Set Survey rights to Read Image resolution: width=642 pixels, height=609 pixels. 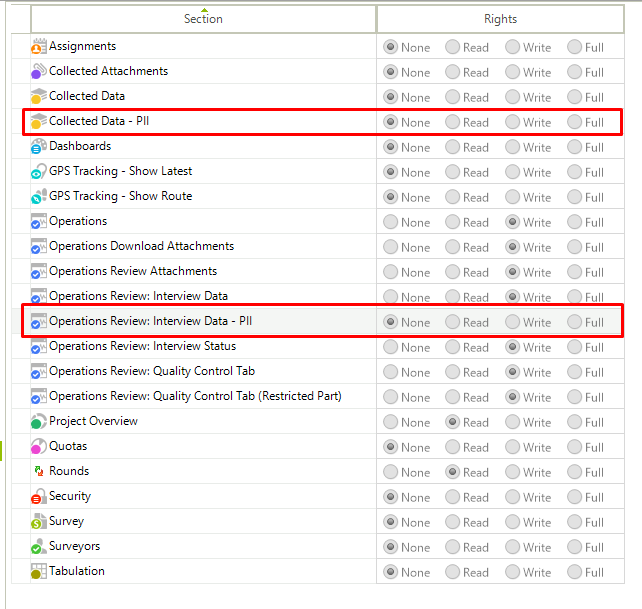(x=452, y=521)
